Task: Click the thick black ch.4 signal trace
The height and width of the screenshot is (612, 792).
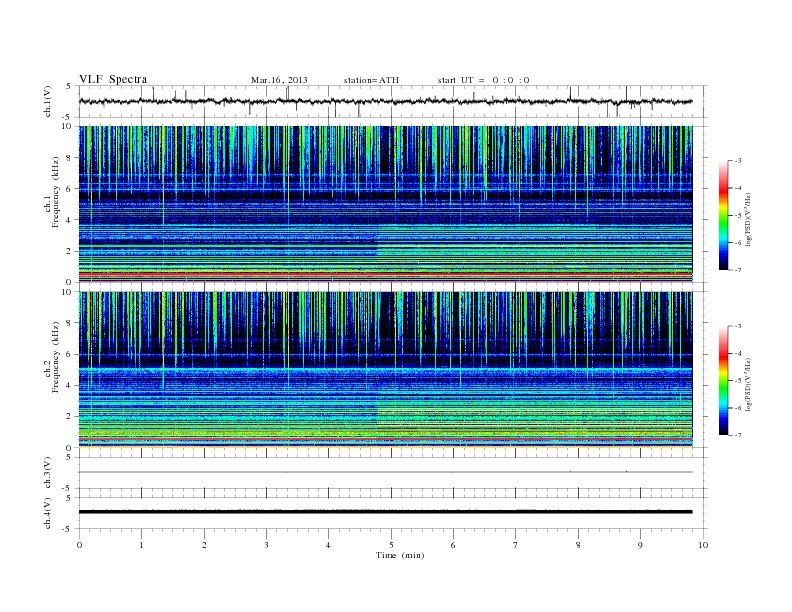Action: pyautogui.click(x=385, y=512)
